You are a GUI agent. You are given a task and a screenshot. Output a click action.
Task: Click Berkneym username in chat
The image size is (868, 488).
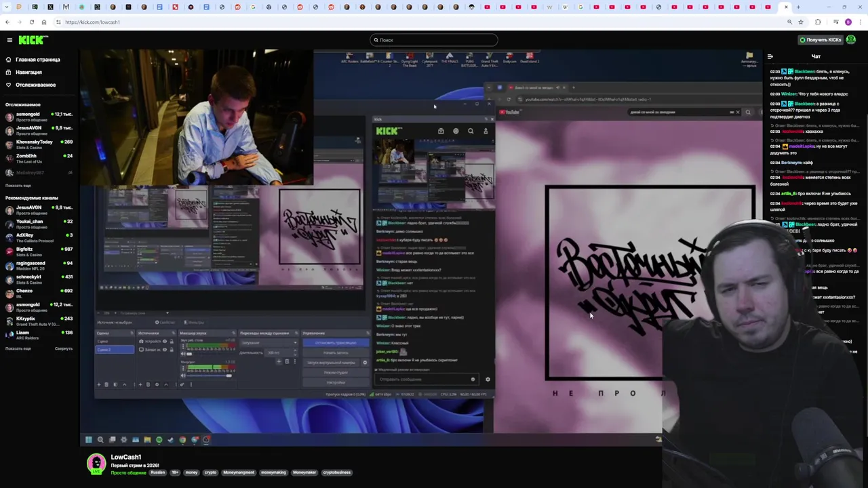791,163
